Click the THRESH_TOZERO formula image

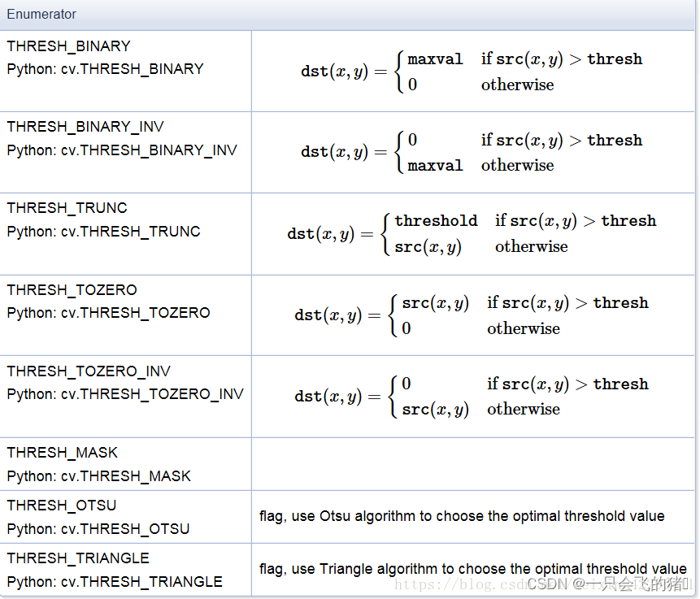tap(472, 315)
